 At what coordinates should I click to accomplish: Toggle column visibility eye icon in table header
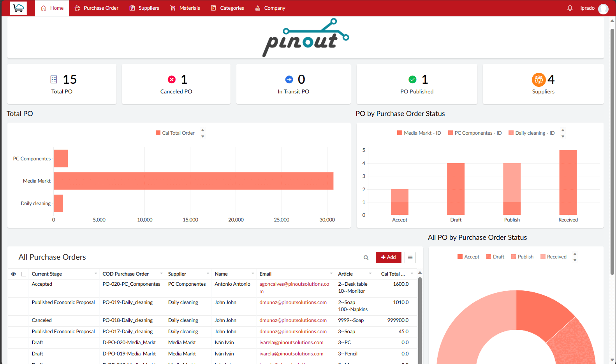[x=13, y=274]
